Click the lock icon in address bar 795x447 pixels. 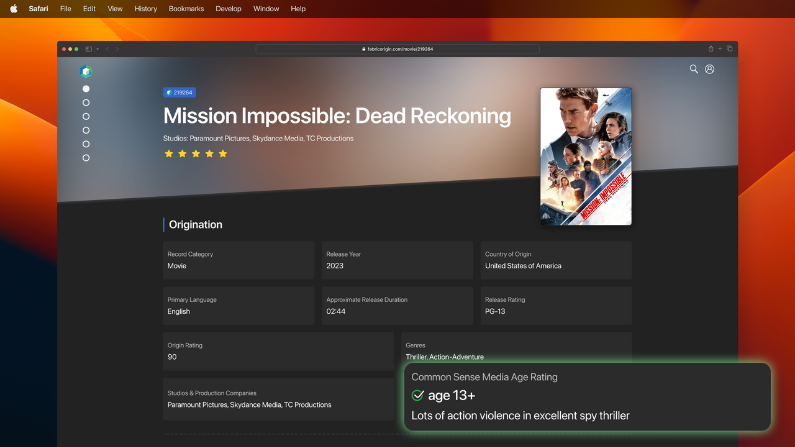pos(364,49)
